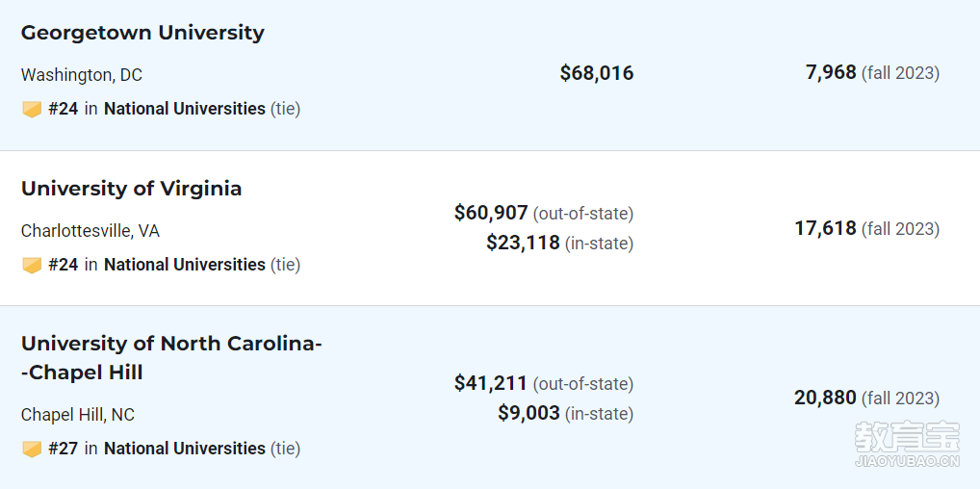Image resolution: width=980 pixels, height=489 pixels.
Task: Click Georgetown's gold ranking badge icon
Action: click(32, 110)
